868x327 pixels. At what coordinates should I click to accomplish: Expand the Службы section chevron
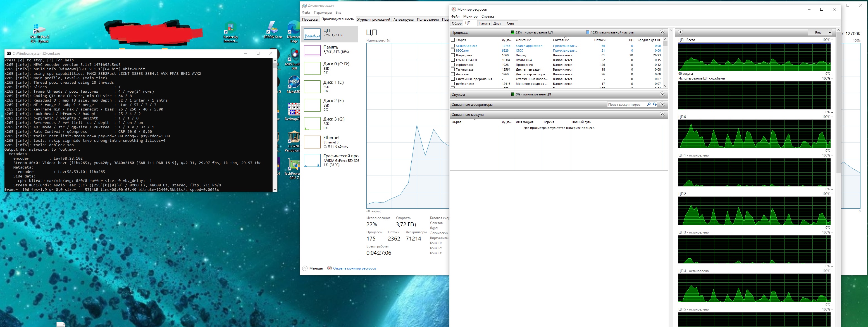click(662, 94)
